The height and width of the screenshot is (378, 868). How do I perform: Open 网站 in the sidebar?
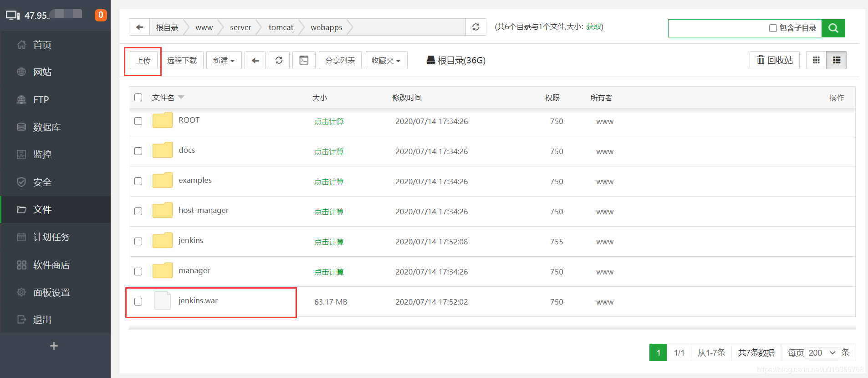(55, 72)
